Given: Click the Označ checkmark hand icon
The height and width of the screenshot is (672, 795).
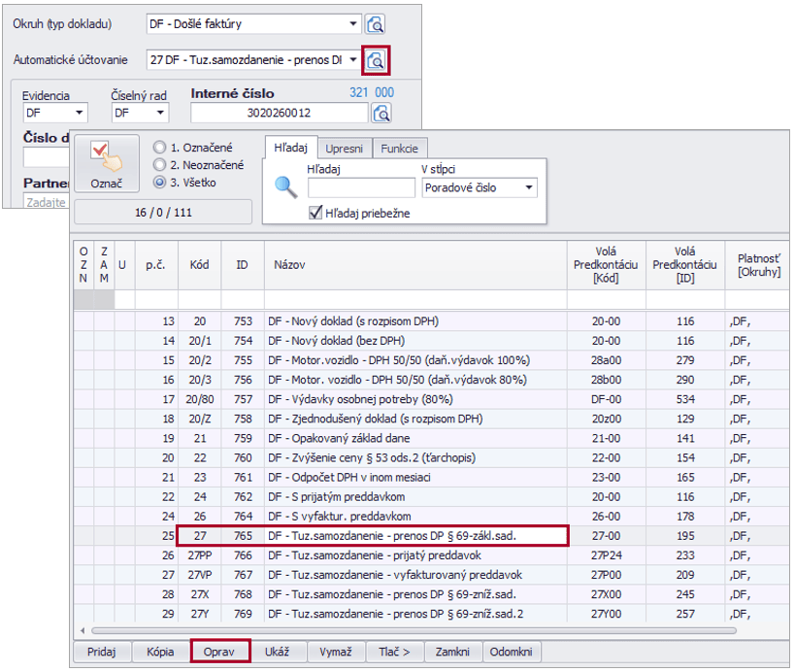Looking at the screenshot, I should coord(103,154).
